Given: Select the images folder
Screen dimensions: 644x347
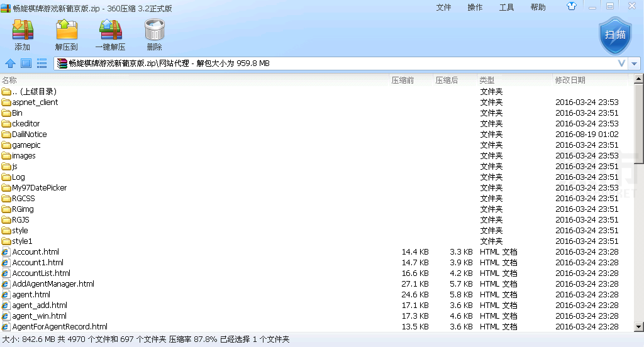Looking at the screenshot, I should (316, 156).
